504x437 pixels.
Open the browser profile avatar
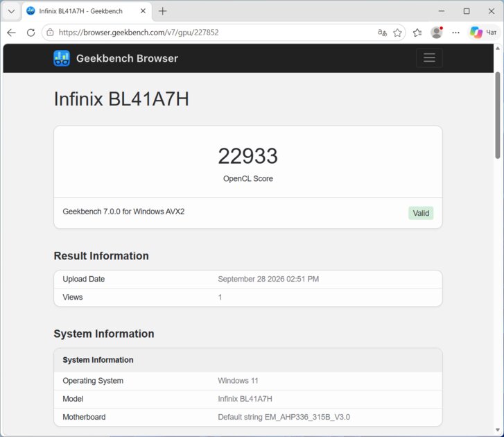(x=437, y=33)
